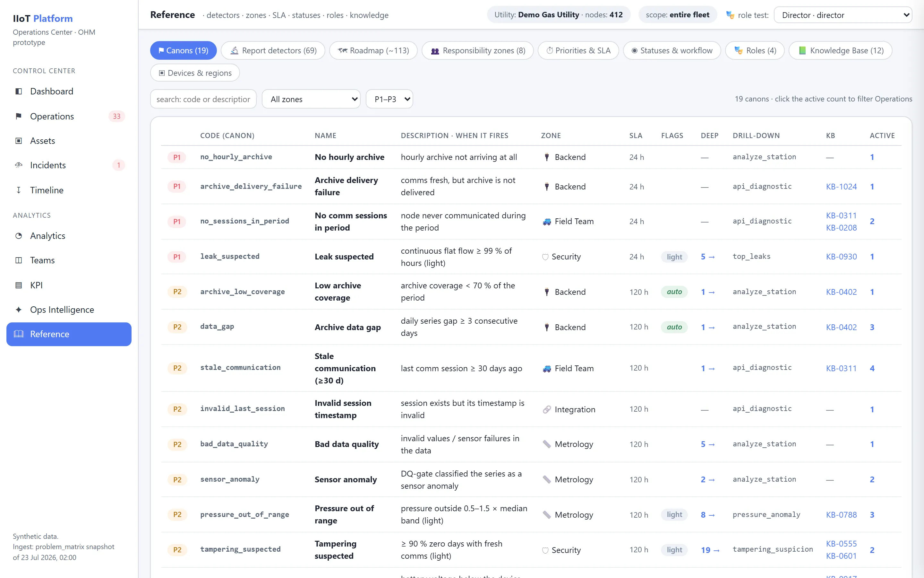Open the KB-0208 link
This screenshot has width=924, height=578.
pos(841,228)
